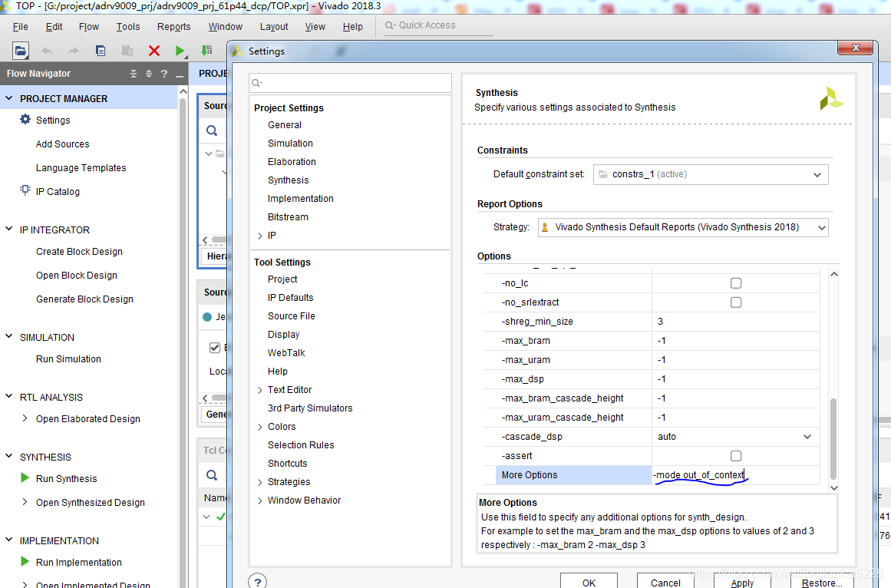Viewport: 891px width, 588px height.
Task: Click the Program device toolbar icon
Action: pyautogui.click(x=207, y=51)
